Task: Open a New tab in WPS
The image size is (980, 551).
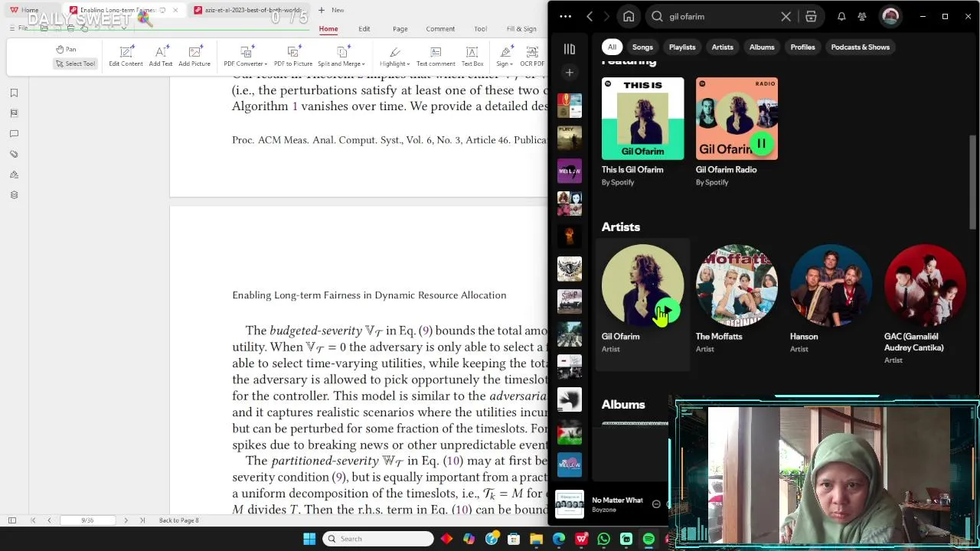Action: 332,10
